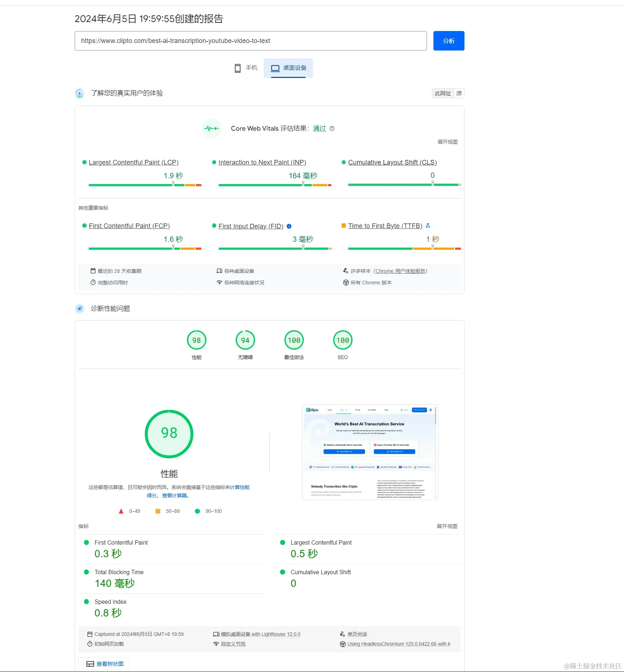Expand the field data view with 展开视图
This screenshot has height=672, width=624.
pos(448,142)
